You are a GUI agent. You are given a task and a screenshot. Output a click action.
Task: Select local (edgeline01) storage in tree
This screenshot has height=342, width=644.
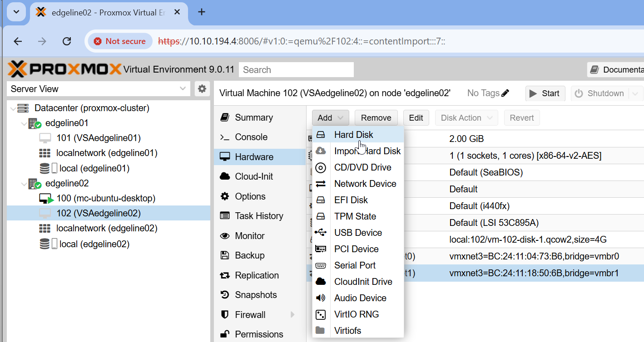pos(94,168)
